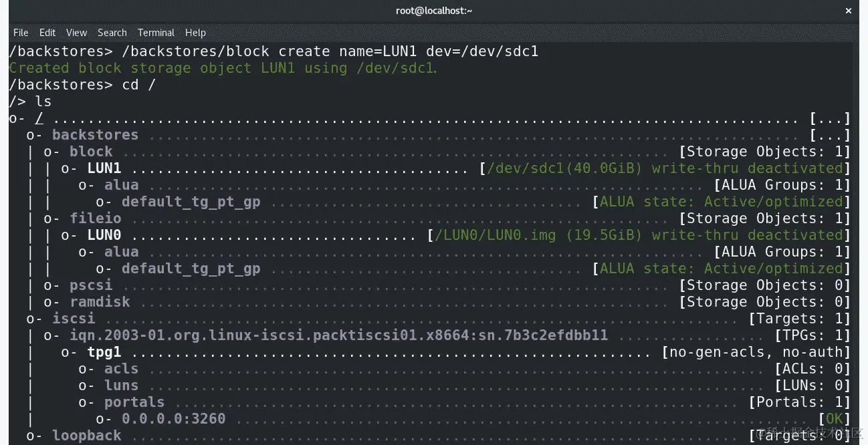Image resolution: width=868 pixels, height=445 pixels.
Task: Click the '/> ls' command line
Action: click(30, 102)
